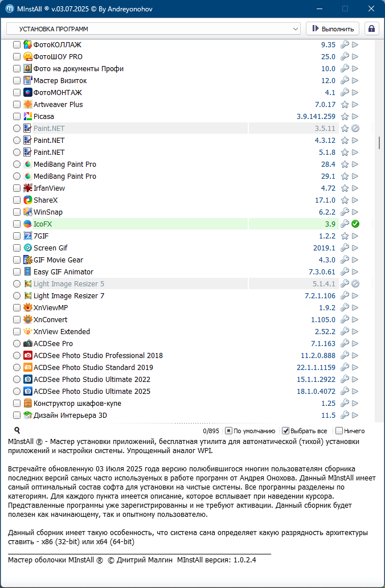
Task: Click the 7GIF list entry
Action: 41,236
